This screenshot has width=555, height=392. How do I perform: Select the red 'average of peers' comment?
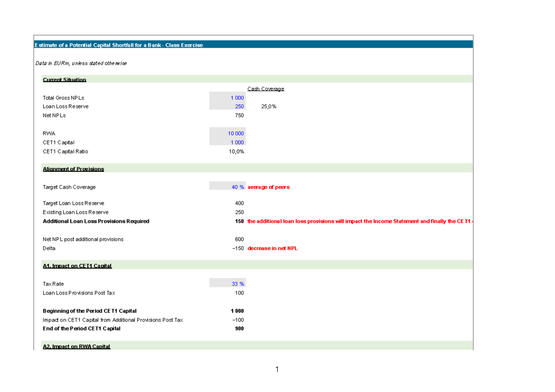(x=269, y=187)
